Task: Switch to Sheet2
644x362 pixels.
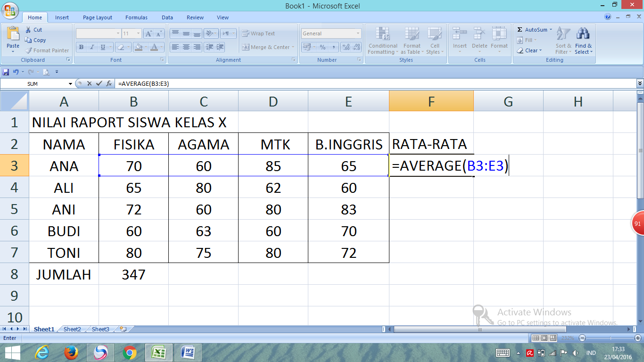Action: [72, 329]
